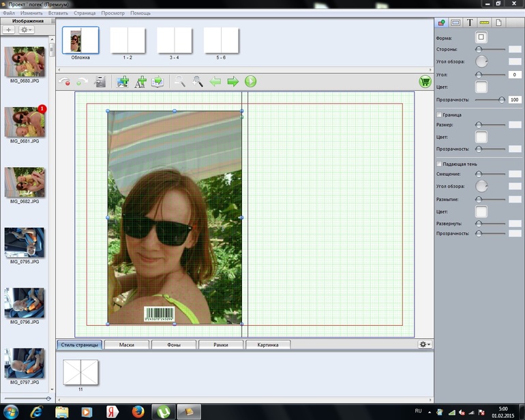Click the Цвет swatch under Угол
This screenshot has height=420, width=525.
pos(481,87)
